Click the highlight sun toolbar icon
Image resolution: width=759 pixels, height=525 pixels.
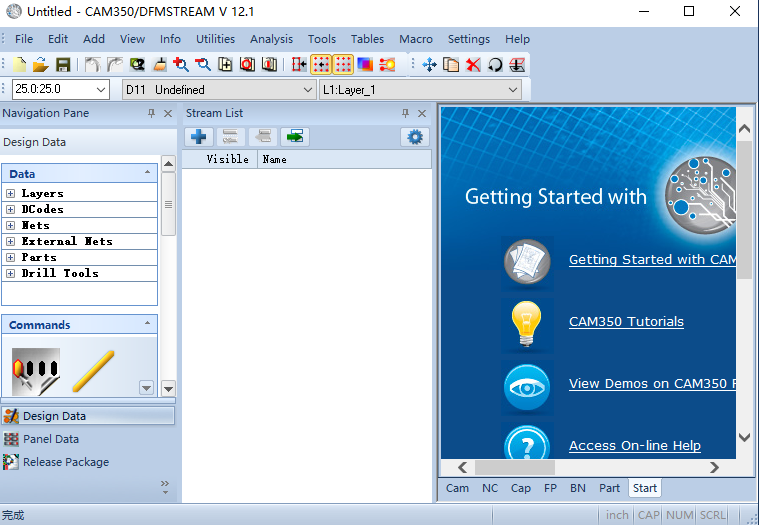pos(387,64)
